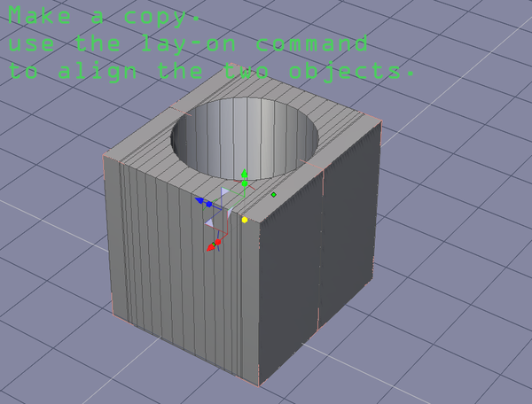Image resolution: width=532 pixels, height=404 pixels.
Task: Click the red X-axis arrow cone of gizmo
Action: [x=211, y=248]
